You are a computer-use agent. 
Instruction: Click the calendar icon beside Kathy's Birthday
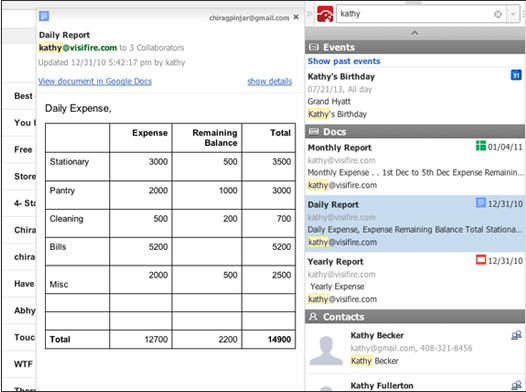(x=516, y=75)
